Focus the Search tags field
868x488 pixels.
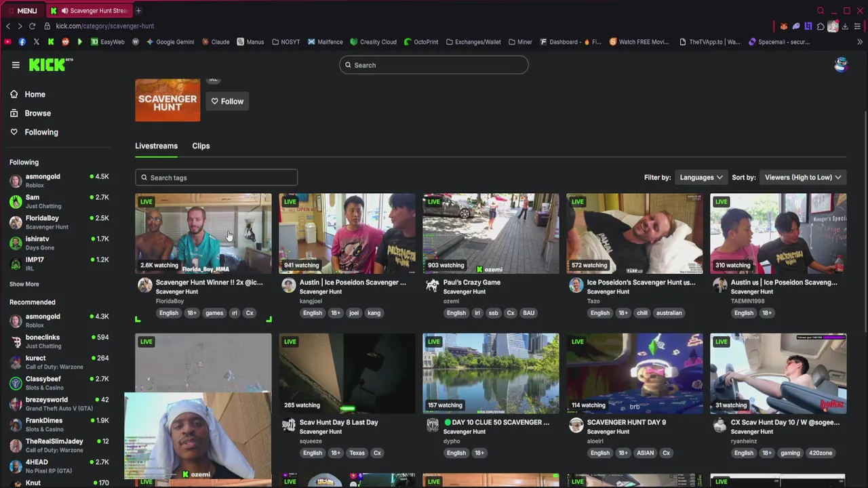coord(216,178)
